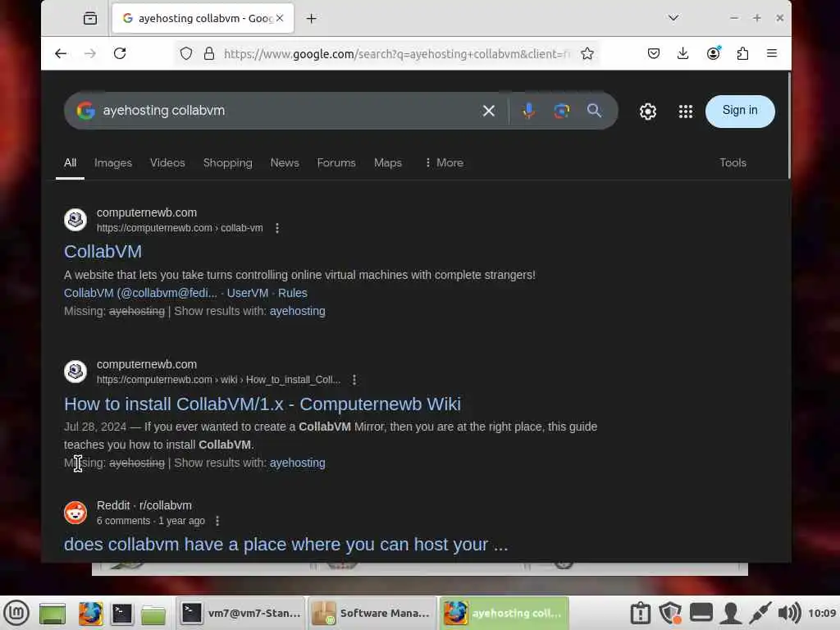Open the update manager shield tray icon
Image resolution: width=840 pixels, height=630 pixels.
point(670,613)
